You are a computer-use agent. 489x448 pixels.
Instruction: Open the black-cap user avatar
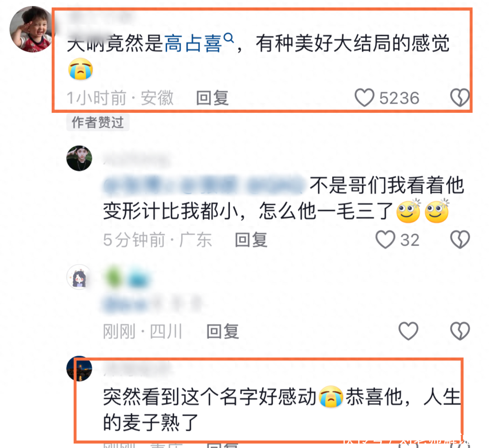pyautogui.click(x=79, y=158)
